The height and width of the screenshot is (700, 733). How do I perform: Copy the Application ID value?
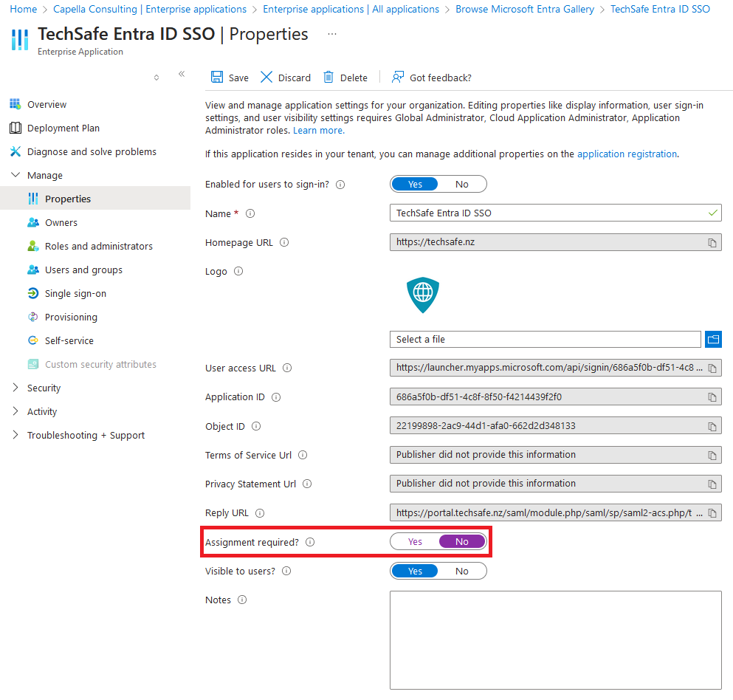(712, 397)
